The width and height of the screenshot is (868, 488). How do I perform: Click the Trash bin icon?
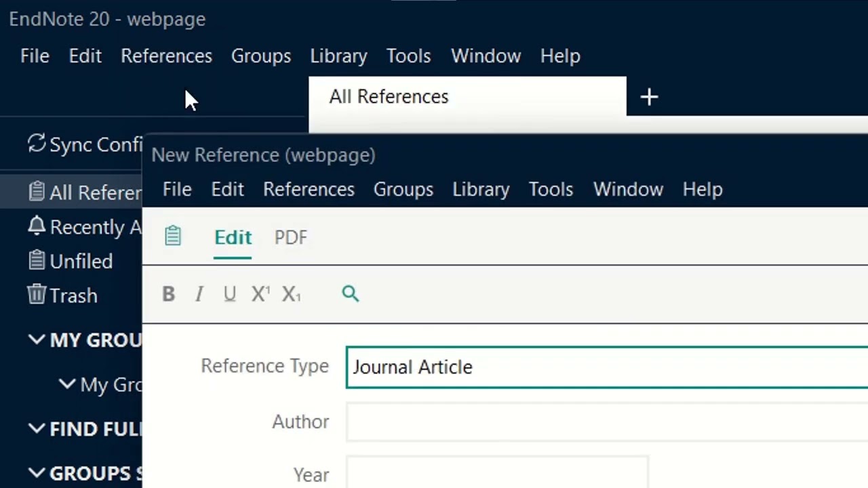(x=37, y=295)
